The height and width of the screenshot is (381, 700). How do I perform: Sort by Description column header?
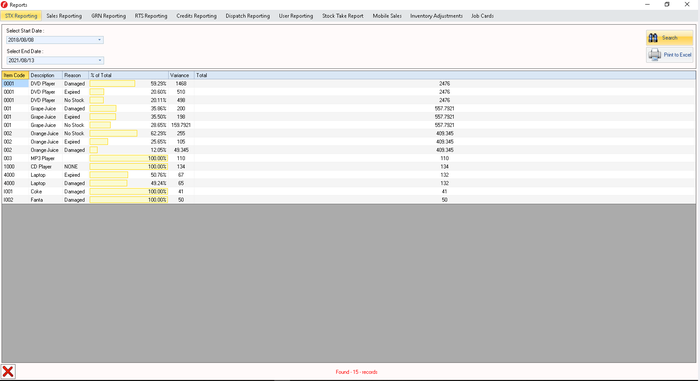(46, 75)
